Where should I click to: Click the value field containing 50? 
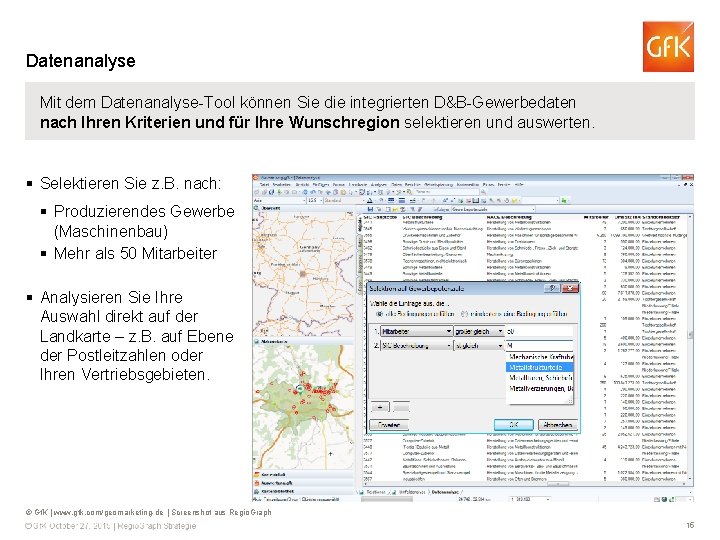pos(540,331)
